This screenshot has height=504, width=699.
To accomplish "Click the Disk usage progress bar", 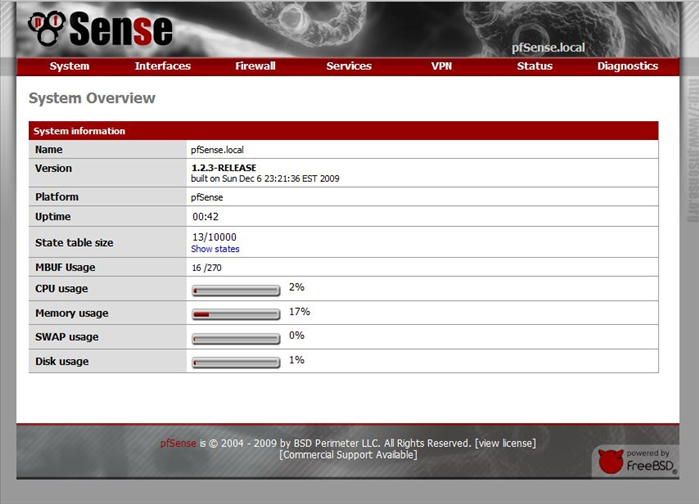I will (x=236, y=363).
